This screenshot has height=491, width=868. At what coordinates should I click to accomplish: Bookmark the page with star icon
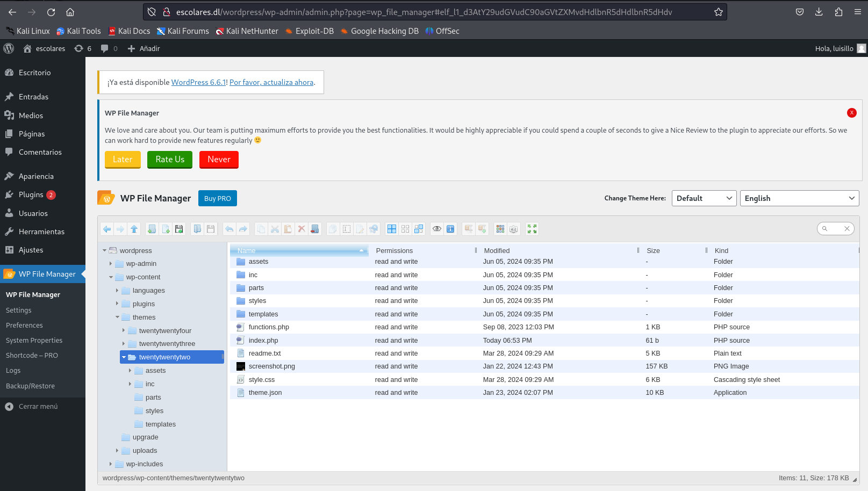click(719, 12)
